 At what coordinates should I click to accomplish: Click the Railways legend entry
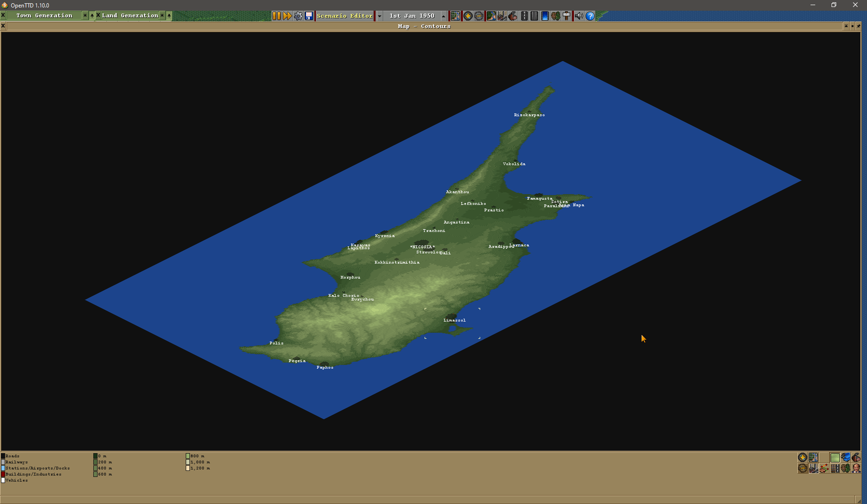click(x=14, y=462)
